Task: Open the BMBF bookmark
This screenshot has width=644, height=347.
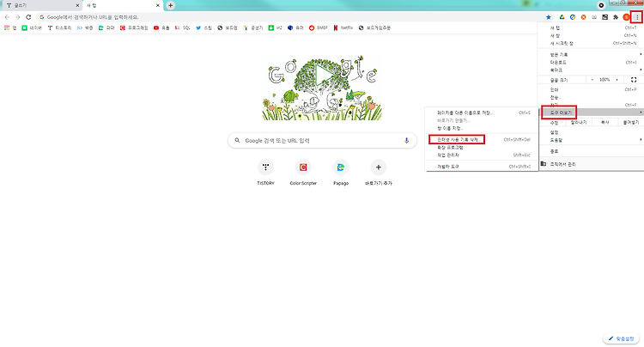Action: click(319, 28)
